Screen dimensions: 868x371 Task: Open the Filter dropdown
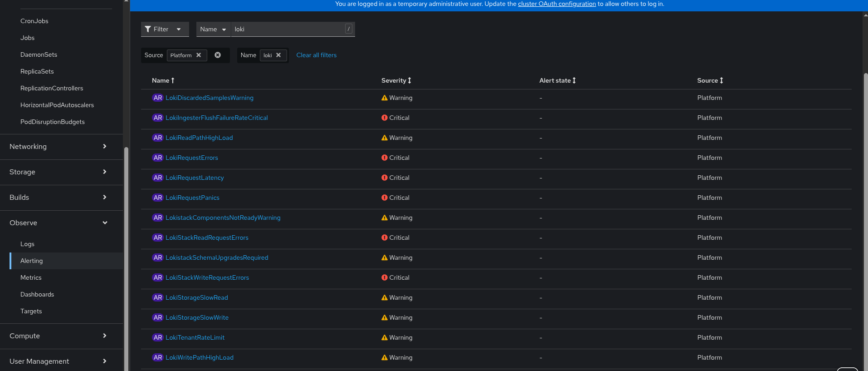(165, 29)
